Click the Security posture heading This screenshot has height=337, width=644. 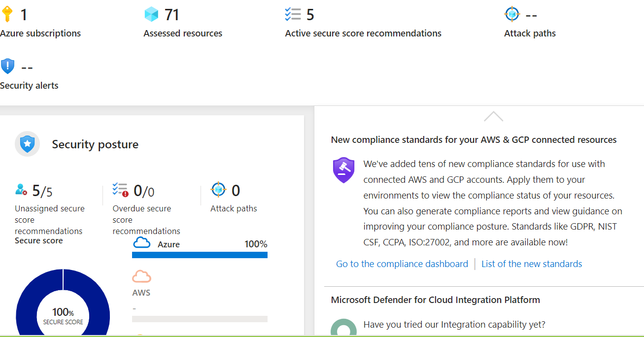coord(95,144)
